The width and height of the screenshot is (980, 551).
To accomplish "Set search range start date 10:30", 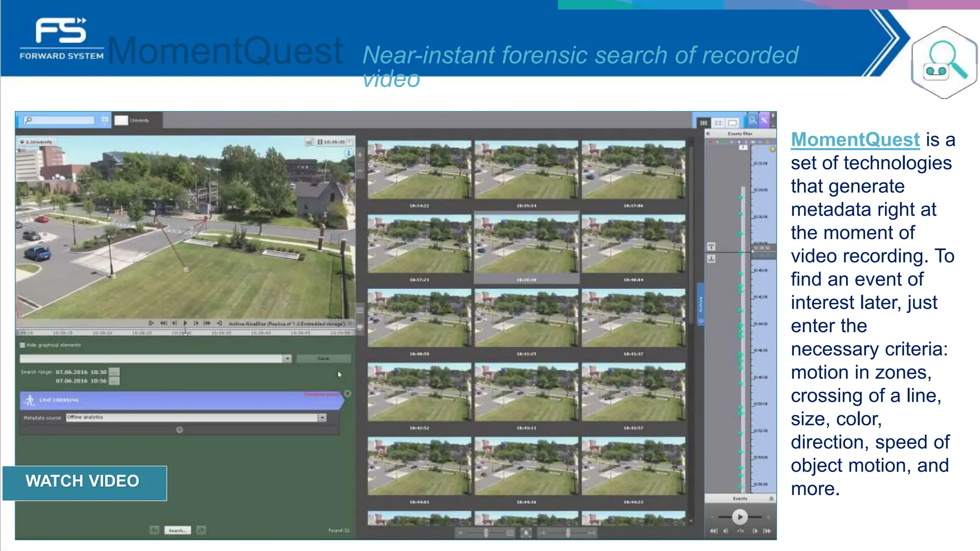I will (114, 372).
